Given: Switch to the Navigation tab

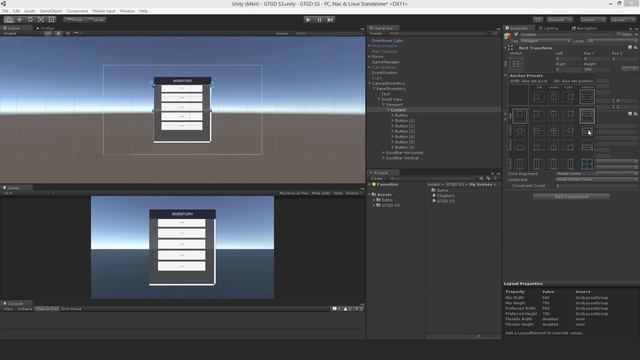Looking at the screenshot, I should (x=584, y=29).
